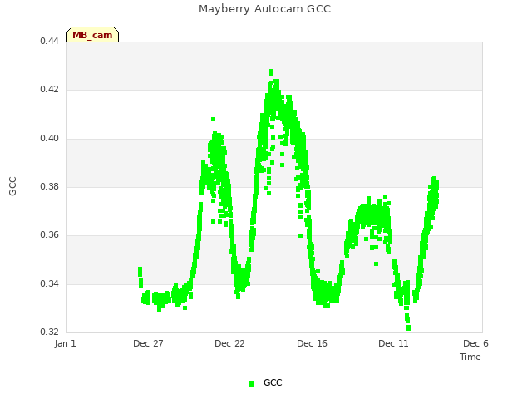Click the MB_cam label tag
532x399 pixels.
point(92,35)
